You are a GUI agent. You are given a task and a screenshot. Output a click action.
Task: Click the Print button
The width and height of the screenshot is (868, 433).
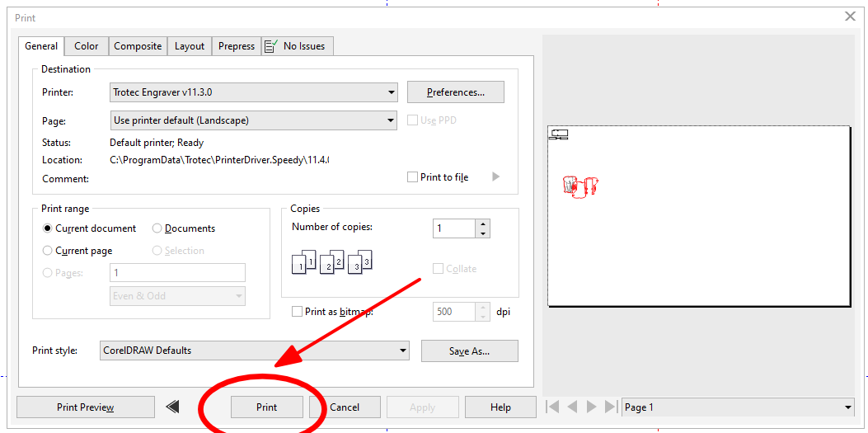tap(266, 407)
